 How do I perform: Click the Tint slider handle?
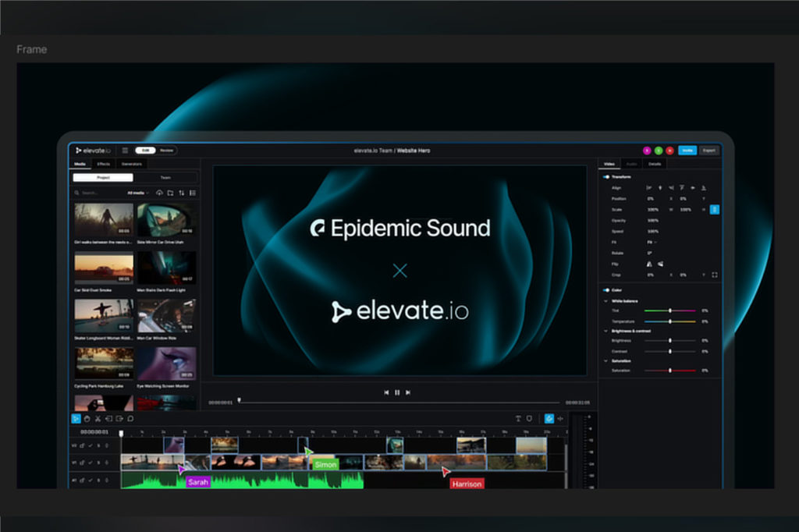670,310
